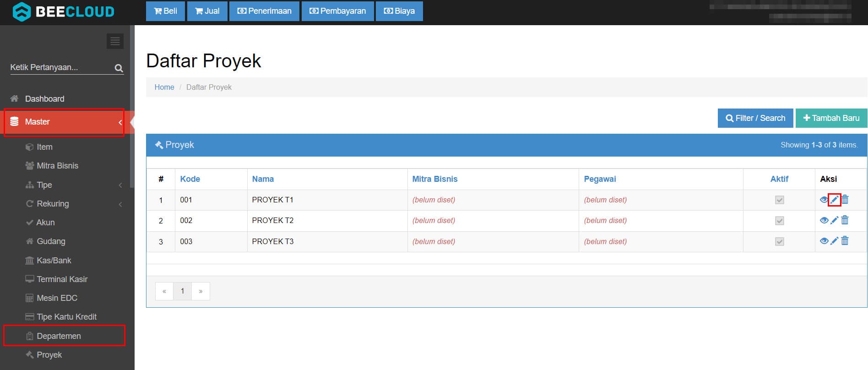Click the search magnifier icon in sidebar

119,68
